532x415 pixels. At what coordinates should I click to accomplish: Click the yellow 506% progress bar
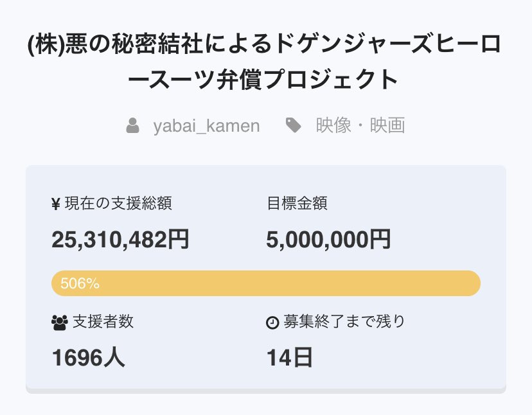[x=266, y=283]
